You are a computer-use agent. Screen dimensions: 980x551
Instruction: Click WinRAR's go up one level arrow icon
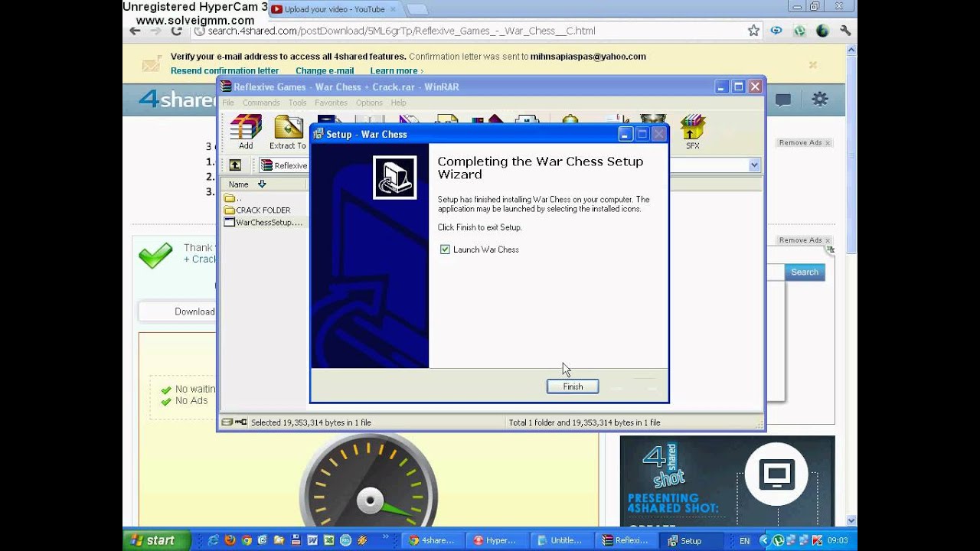point(235,165)
